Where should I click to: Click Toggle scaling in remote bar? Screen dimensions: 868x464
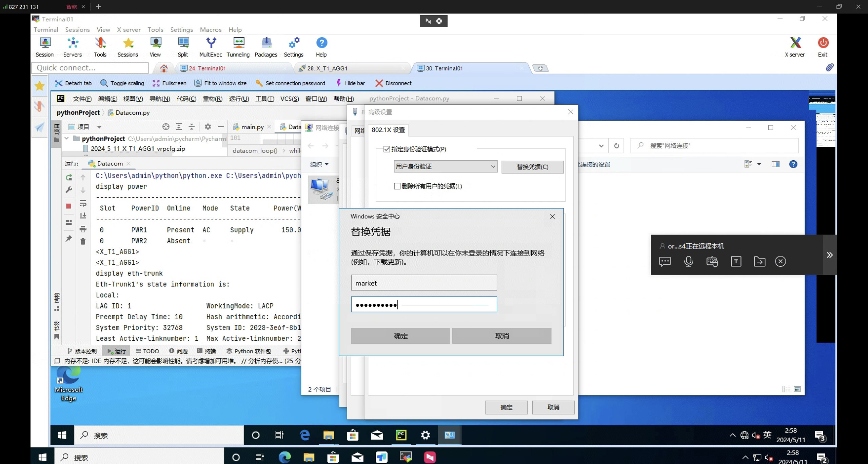(122, 83)
